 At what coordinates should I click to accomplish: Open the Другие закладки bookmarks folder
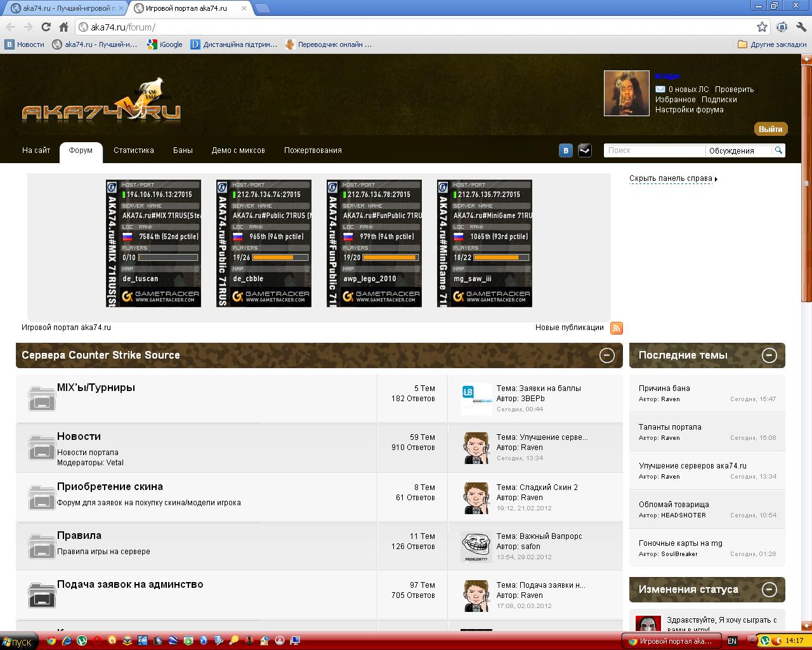click(772, 44)
